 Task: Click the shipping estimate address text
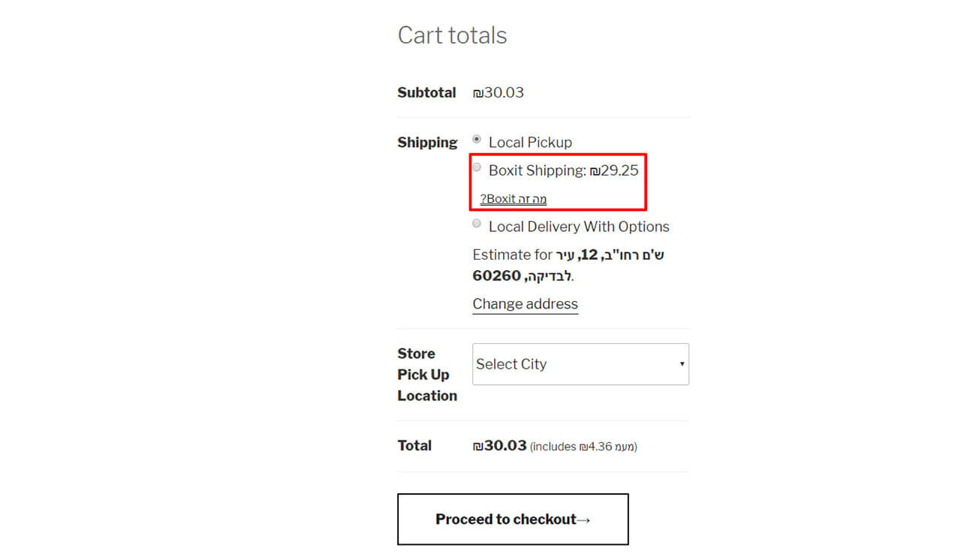tap(568, 265)
